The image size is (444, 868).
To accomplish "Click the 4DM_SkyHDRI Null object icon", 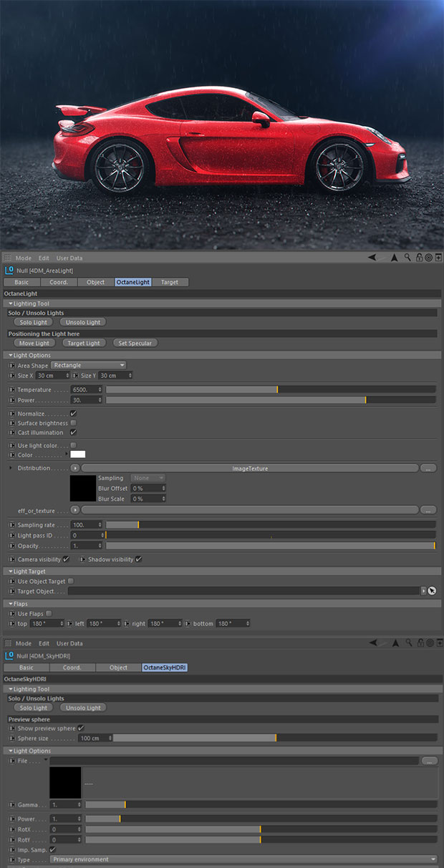I will pyautogui.click(x=10, y=655).
